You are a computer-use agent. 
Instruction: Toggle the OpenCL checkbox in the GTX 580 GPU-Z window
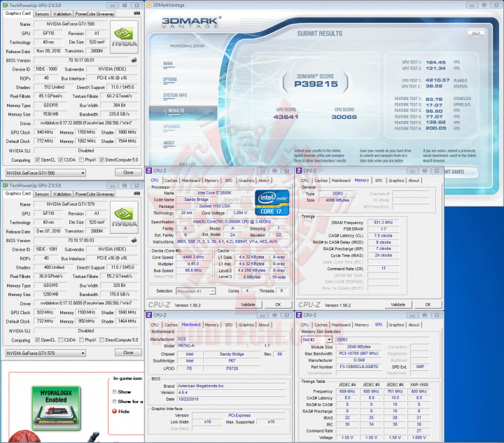click(x=38, y=160)
